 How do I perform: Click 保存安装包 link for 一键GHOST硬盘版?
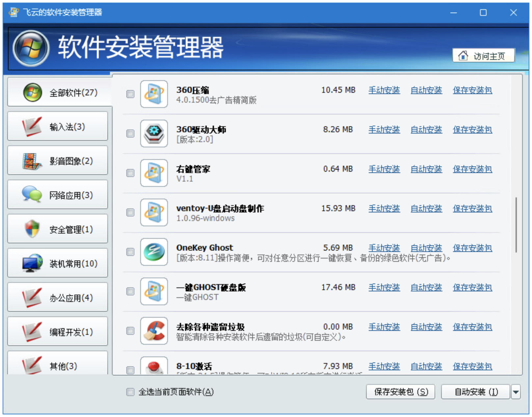(472, 287)
